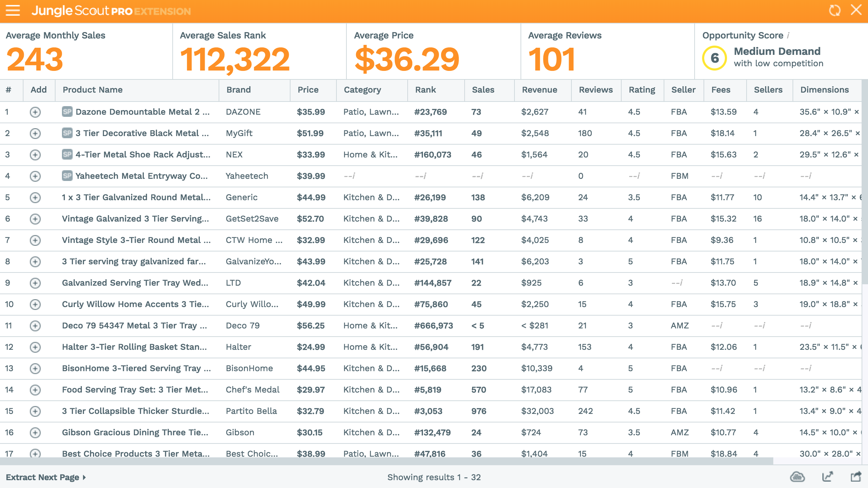Add Dazone Demountable Metal product
This screenshot has width=868, height=488.
[x=35, y=112]
